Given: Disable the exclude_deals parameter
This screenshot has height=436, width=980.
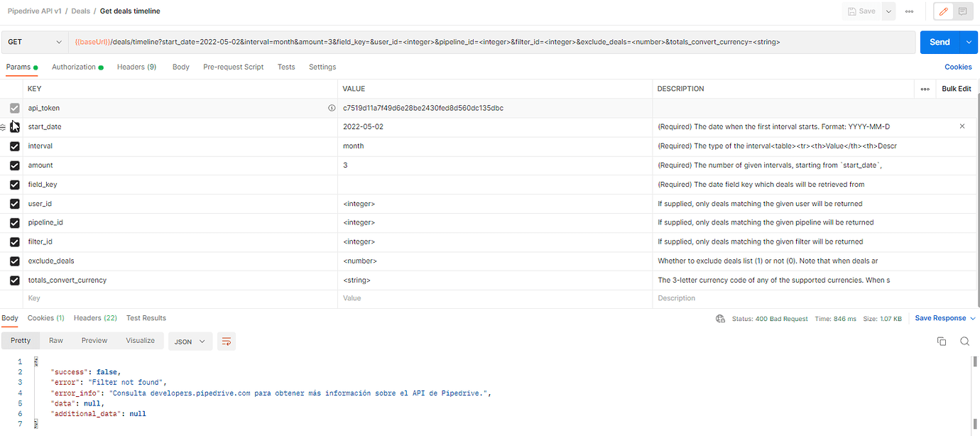Looking at the screenshot, I should [x=13, y=261].
